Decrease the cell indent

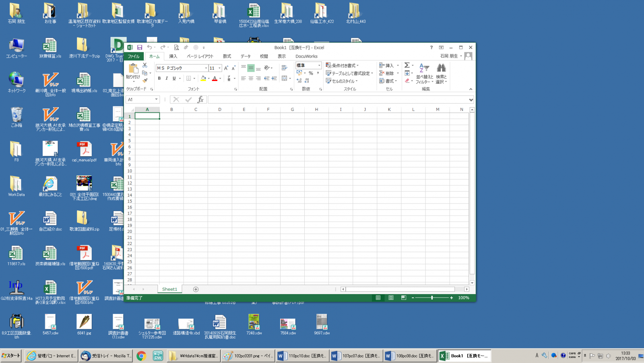coord(266,79)
